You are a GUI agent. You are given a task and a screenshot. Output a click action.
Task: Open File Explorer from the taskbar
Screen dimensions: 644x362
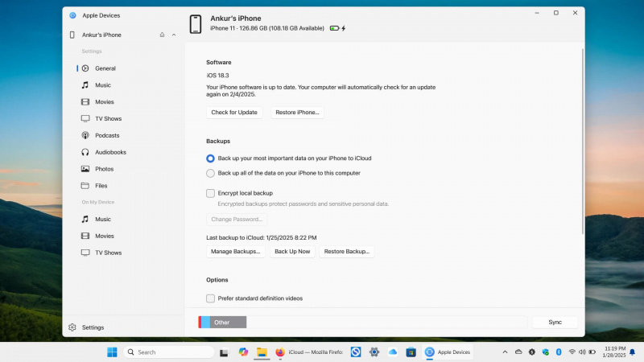click(x=262, y=352)
